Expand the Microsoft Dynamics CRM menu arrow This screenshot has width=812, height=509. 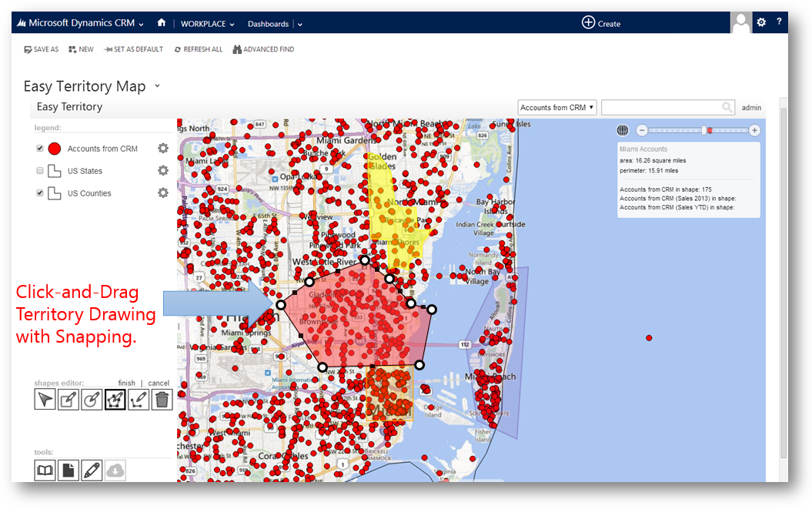141,25
